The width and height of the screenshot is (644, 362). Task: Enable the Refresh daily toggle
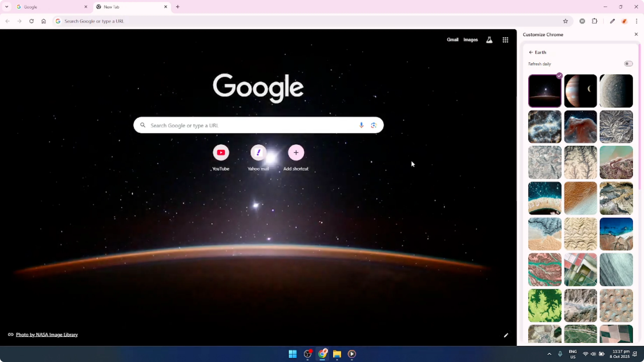pos(628,63)
